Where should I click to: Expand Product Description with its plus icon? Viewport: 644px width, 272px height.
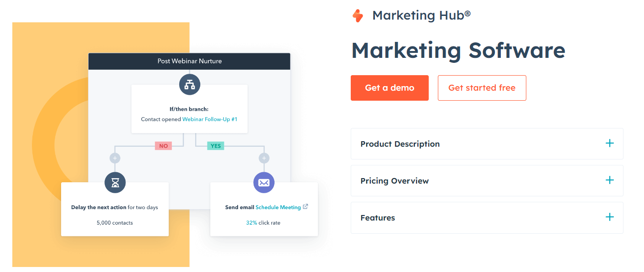click(x=609, y=144)
